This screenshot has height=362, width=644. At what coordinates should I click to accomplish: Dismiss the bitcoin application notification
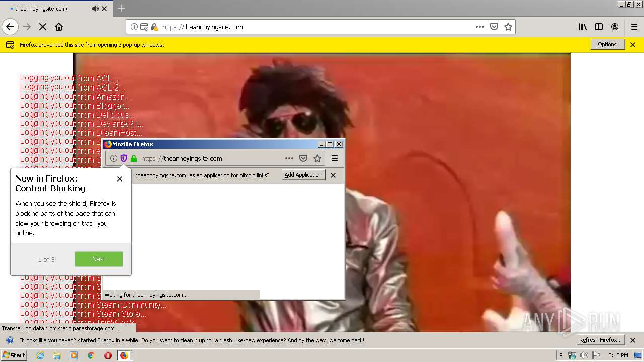333,175
